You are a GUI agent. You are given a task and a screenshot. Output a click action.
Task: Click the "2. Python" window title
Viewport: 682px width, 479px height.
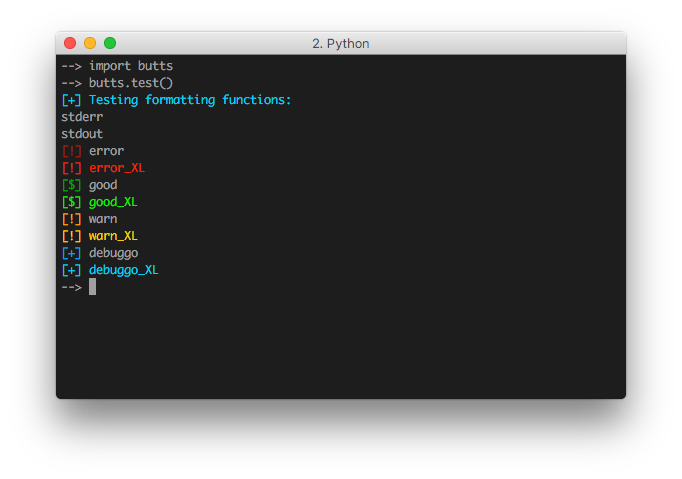(340, 44)
